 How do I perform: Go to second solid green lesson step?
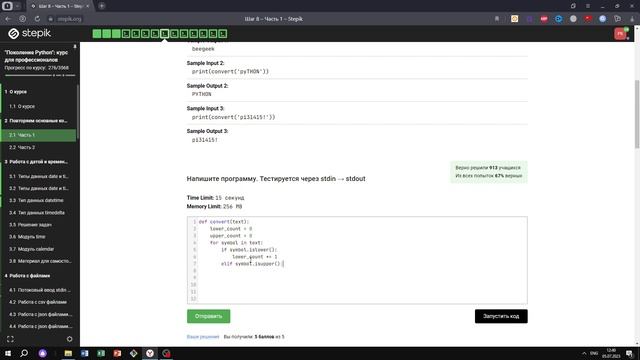click(x=107, y=34)
